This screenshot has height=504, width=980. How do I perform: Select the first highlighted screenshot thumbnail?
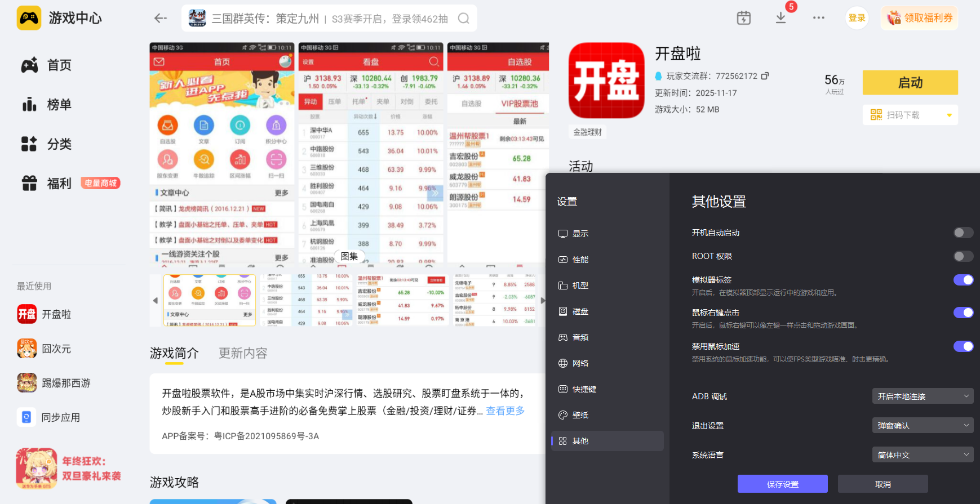(x=210, y=300)
